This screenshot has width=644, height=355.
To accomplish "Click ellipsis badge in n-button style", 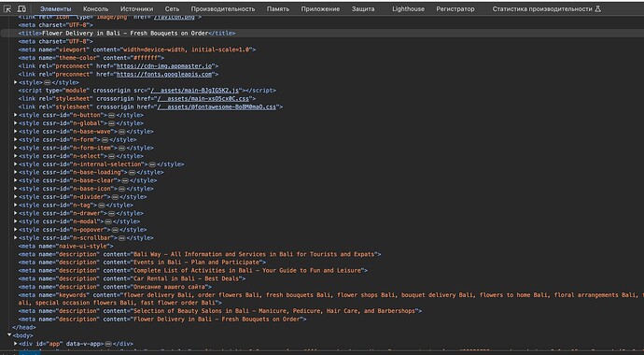I will (x=111, y=116).
